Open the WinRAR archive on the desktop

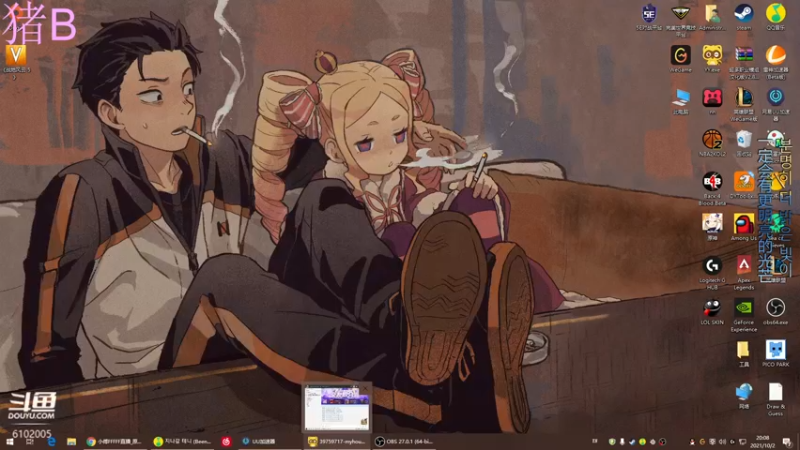(744, 62)
